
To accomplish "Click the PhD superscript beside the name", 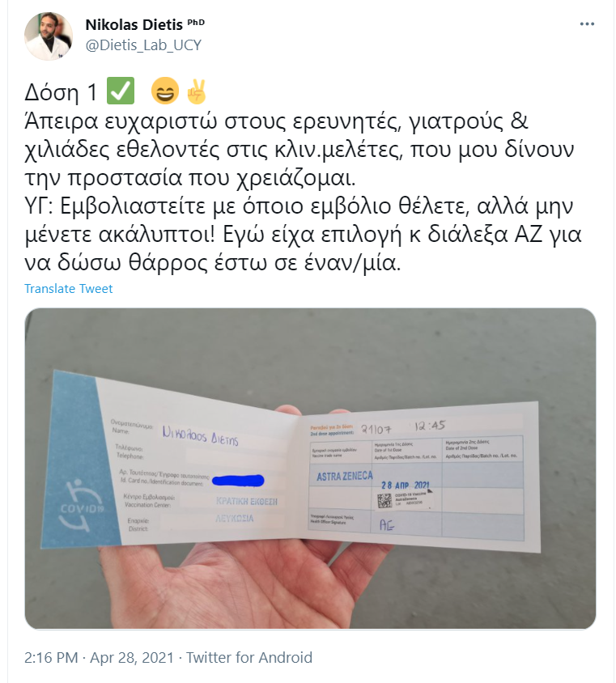I will click(x=196, y=22).
